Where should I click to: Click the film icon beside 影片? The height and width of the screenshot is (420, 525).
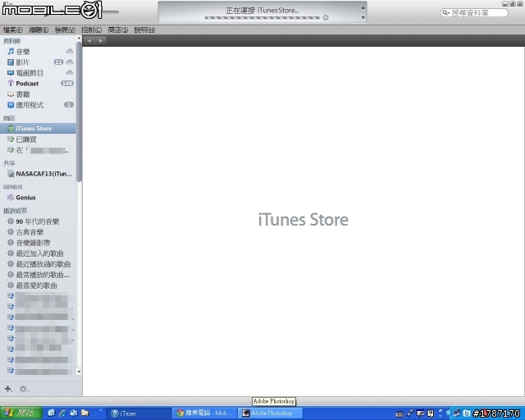(x=11, y=62)
